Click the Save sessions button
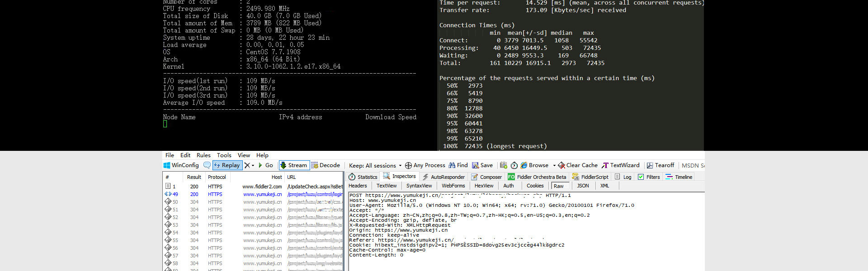The width and height of the screenshot is (868, 271). (x=482, y=165)
